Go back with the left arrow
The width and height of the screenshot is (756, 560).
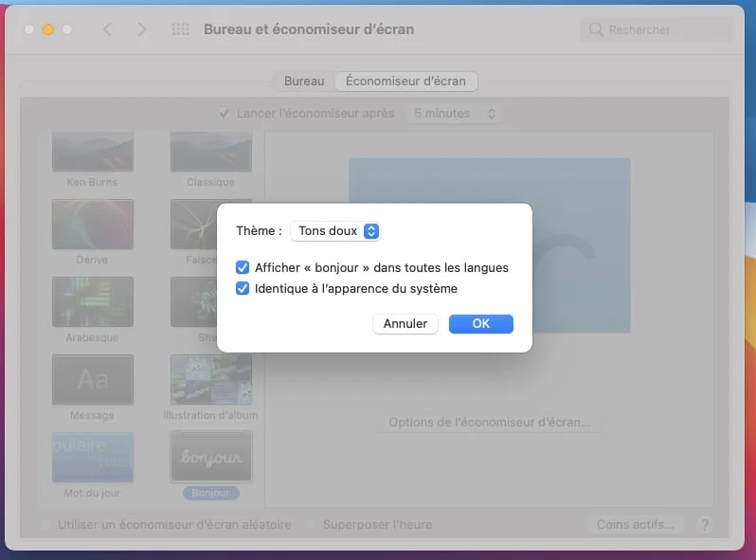(x=107, y=29)
